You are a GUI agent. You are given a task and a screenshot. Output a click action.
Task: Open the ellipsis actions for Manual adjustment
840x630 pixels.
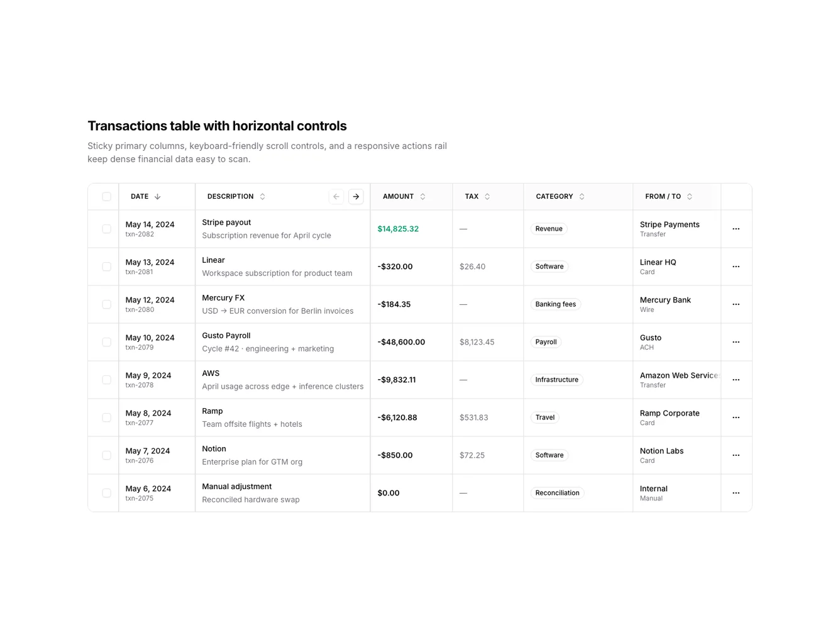[736, 492]
